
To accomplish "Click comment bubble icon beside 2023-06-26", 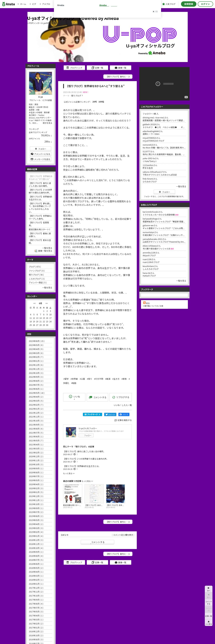I will pyautogui.click(x=74, y=469).
